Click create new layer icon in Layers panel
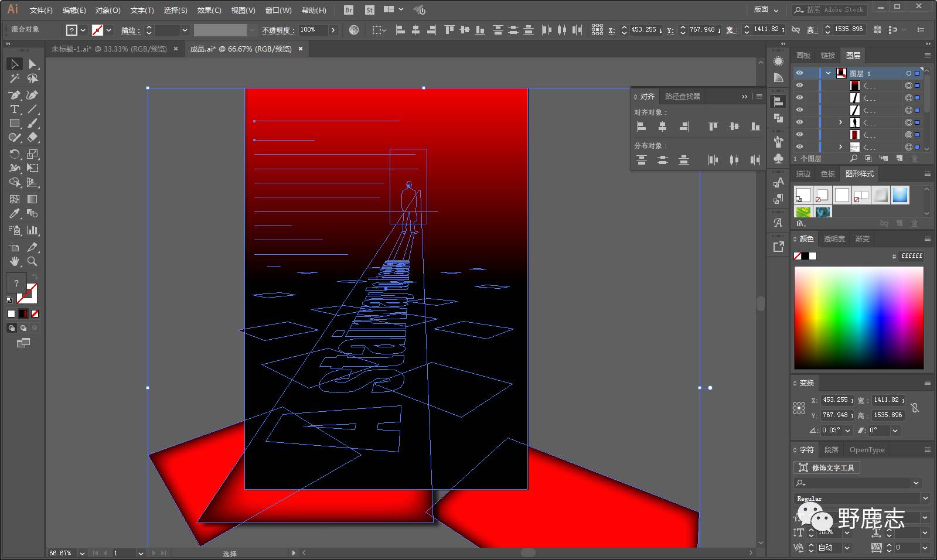 point(899,159)
